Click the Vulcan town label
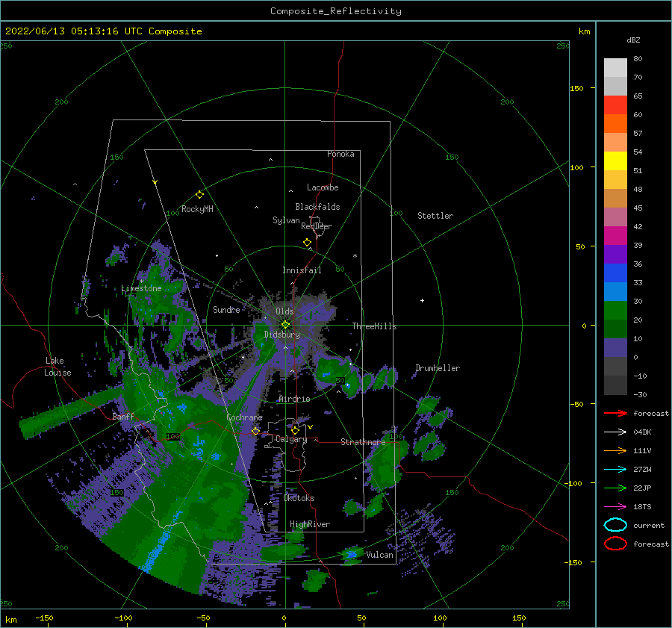Image resolution: width=672 pixels, height=628 pixels. [380, 555]
